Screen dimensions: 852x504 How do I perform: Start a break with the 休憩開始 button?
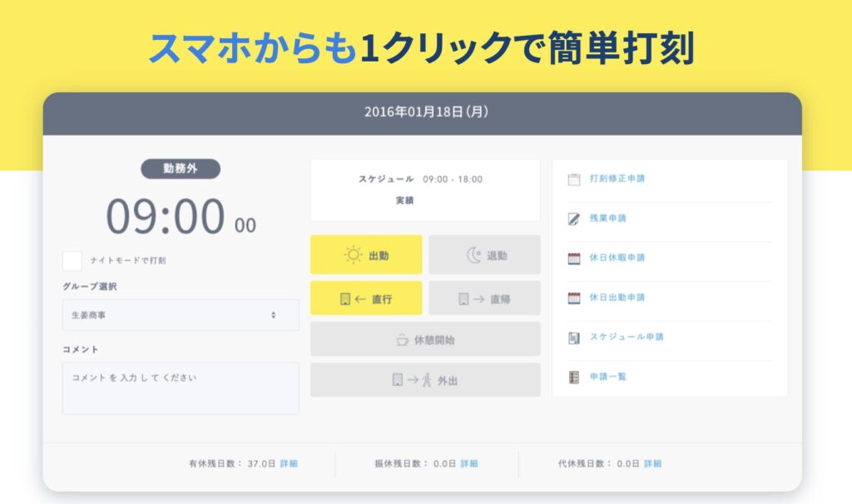click(x=425, y=339)
